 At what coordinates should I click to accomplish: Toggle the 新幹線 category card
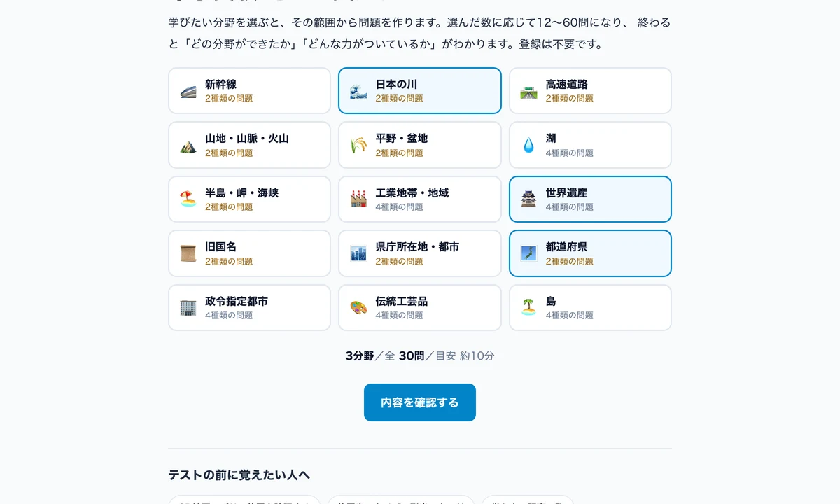[249, 91]
